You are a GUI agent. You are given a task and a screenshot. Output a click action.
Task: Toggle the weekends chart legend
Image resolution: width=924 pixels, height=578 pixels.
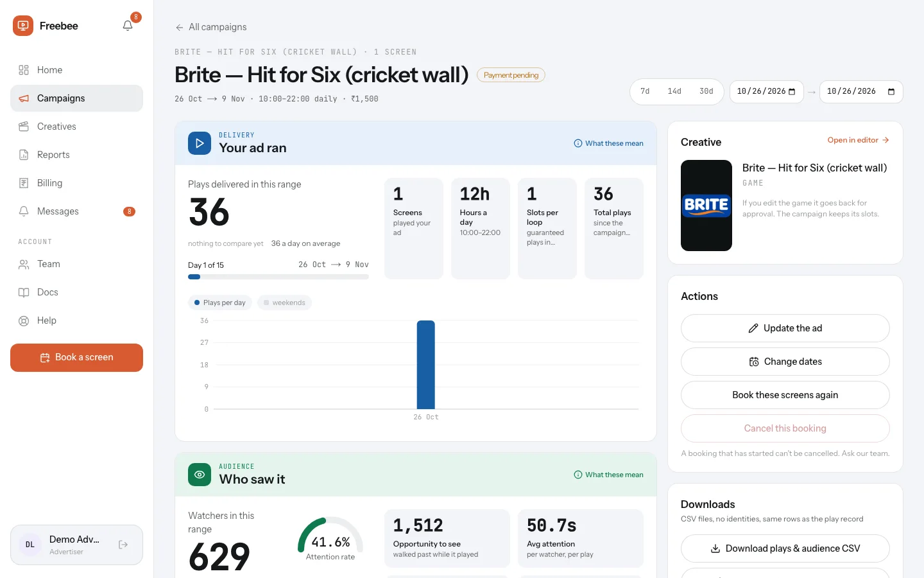285,302
